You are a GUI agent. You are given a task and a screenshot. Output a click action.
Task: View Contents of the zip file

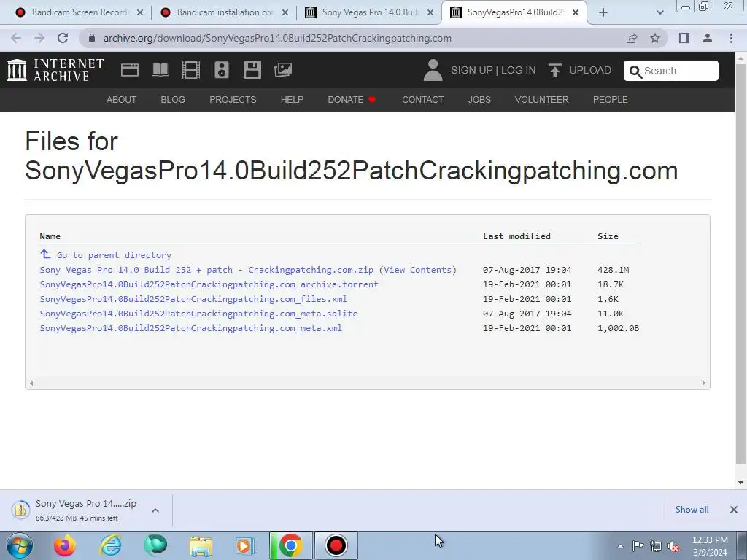pos(417,270)
